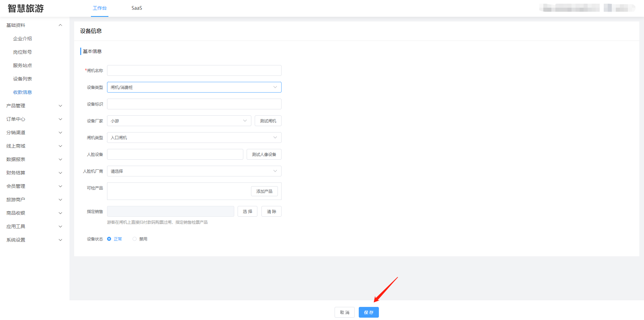Open the 设备类型 dropdown arrow
The width and height of the screenshot is (644, 320).
pyautogui.click(x=275, y=87)
